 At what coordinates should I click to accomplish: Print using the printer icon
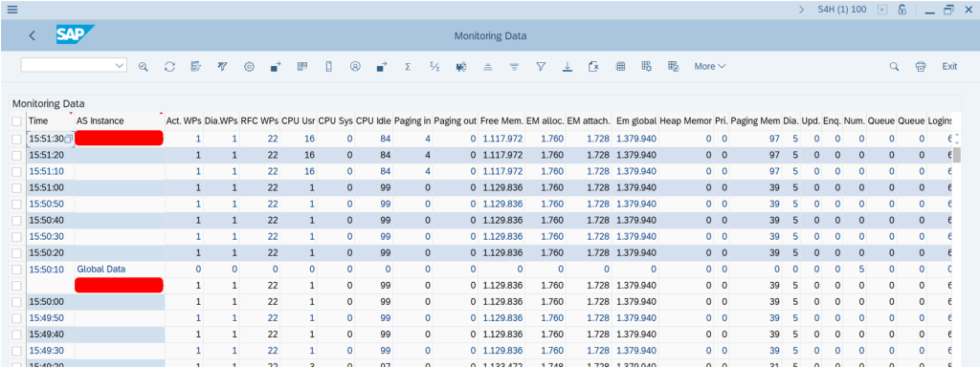[921, 66]
